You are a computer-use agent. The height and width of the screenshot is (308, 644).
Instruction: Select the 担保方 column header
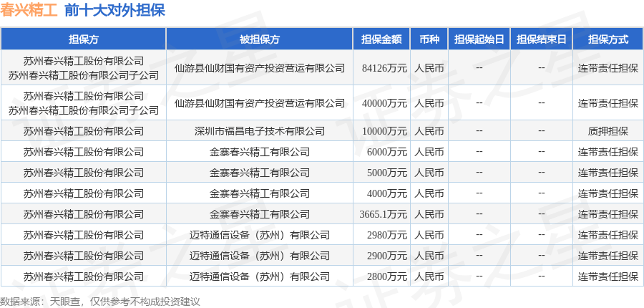(84, 39)
